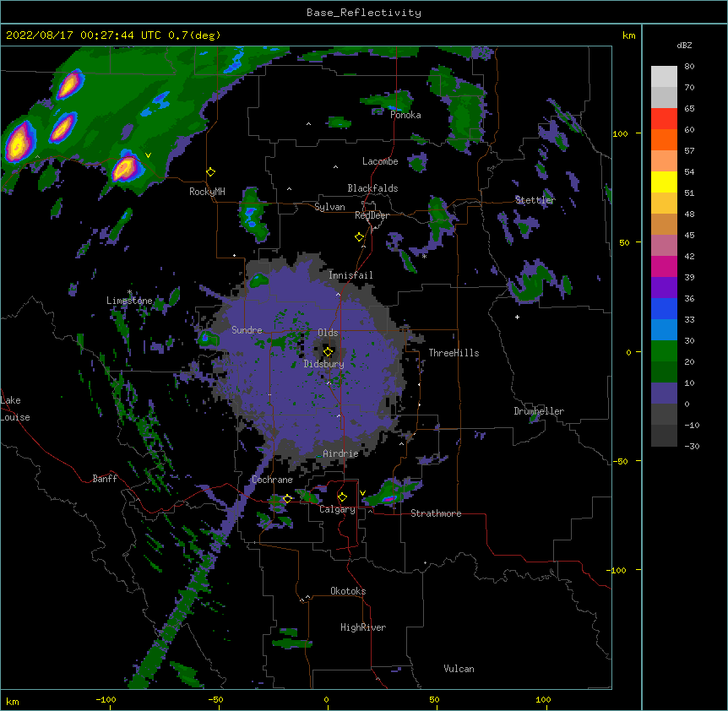Click the Strathmore label
Image resolution: width=728 pixels, height=711 pixels.
tap(436, 513)
